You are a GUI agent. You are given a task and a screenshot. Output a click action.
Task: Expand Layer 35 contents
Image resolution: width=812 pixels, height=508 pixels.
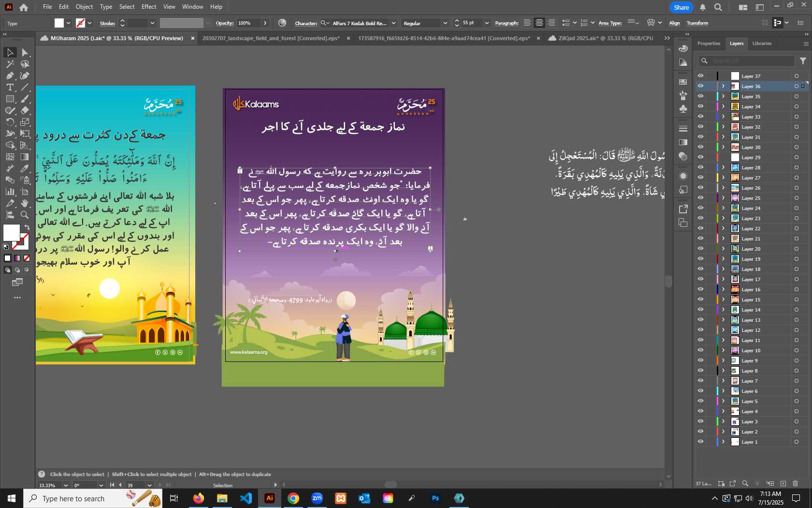(724, 96)
